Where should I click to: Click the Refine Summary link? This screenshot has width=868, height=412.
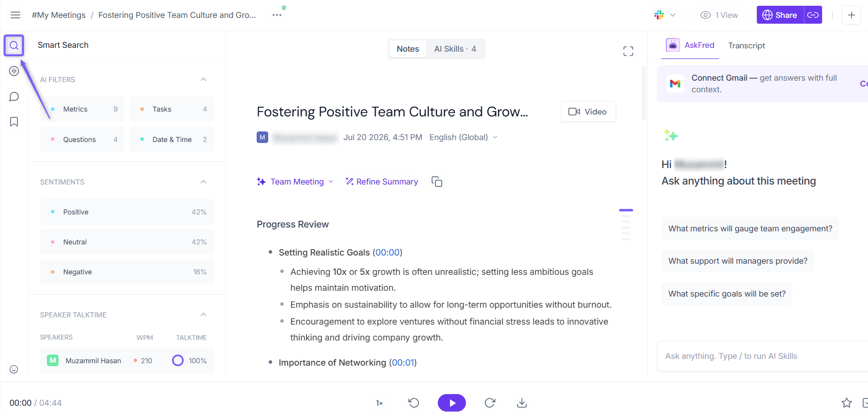(382, 182)
